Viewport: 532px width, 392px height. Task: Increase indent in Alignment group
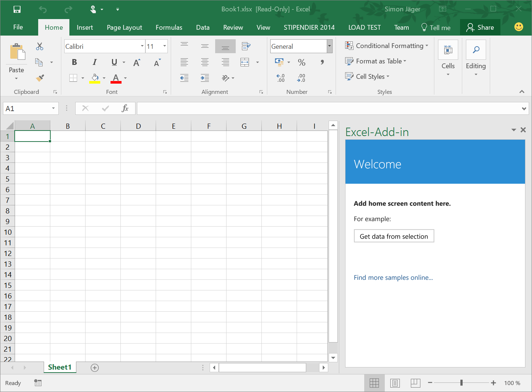pos(205,78)
